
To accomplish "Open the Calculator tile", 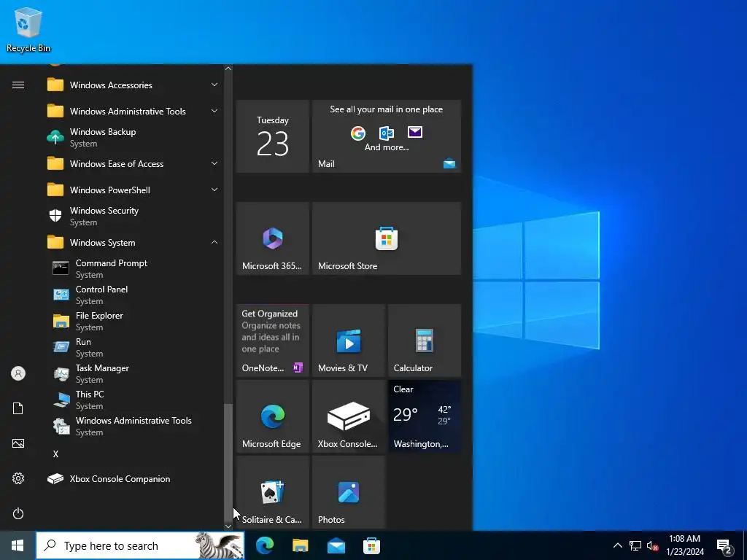I will 425,341.
